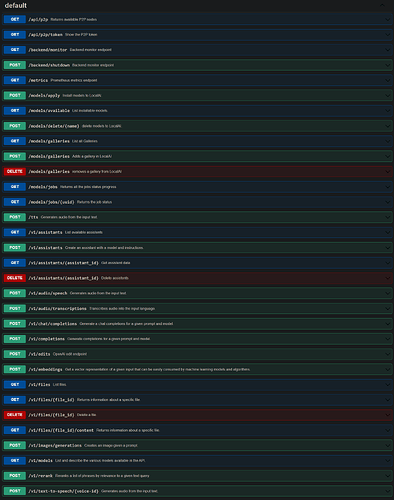The image size is (394, 500).
Task: Click the chevron on the /metrics row
Action: [387, 80]
